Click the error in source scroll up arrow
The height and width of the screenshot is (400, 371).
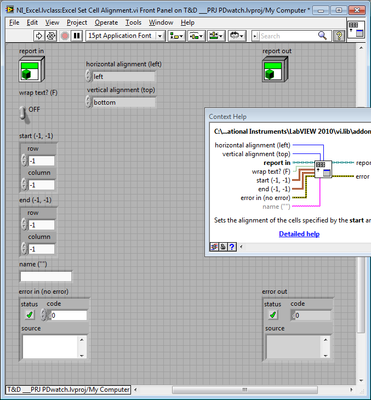(x=82, y=340)
